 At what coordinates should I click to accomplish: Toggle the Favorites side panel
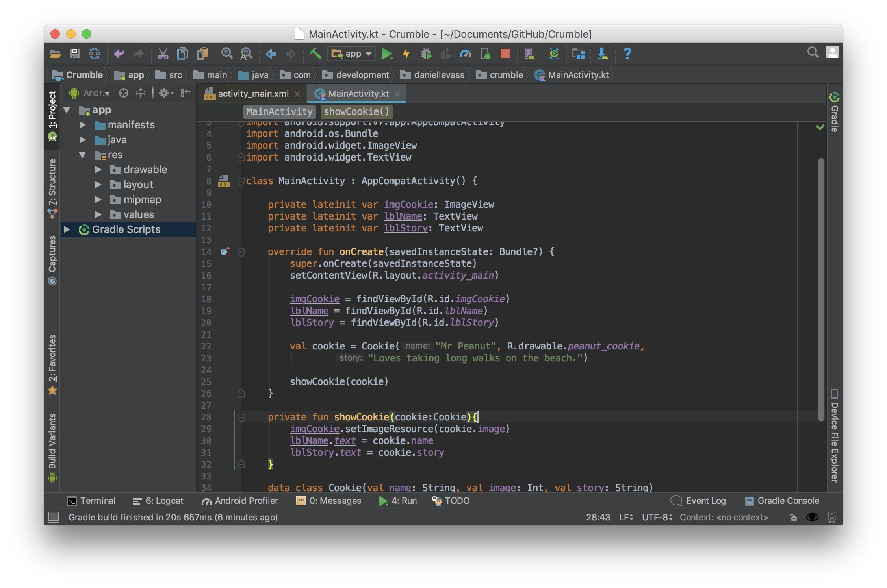(52, 364)
